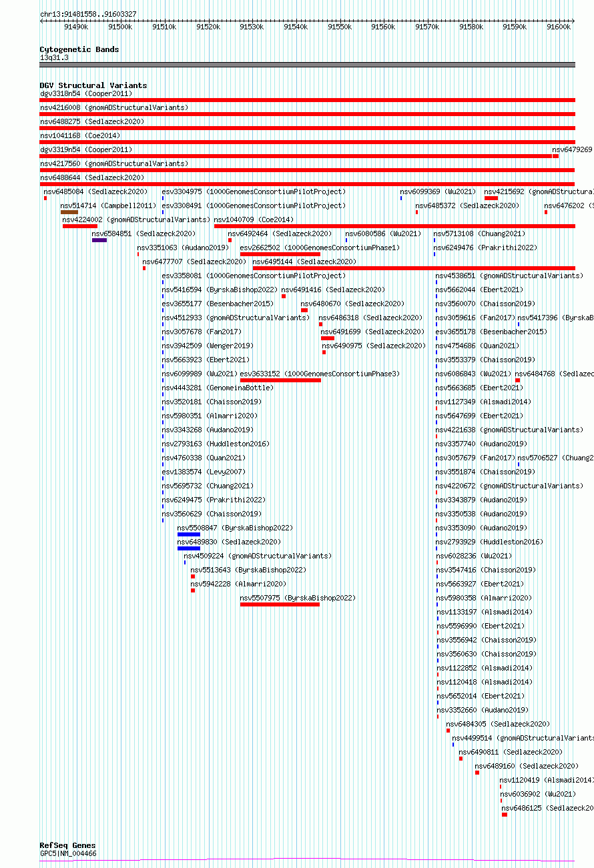
Task: Click the nsv6099369 (Wu2021) label
Action: pos(438,191)
